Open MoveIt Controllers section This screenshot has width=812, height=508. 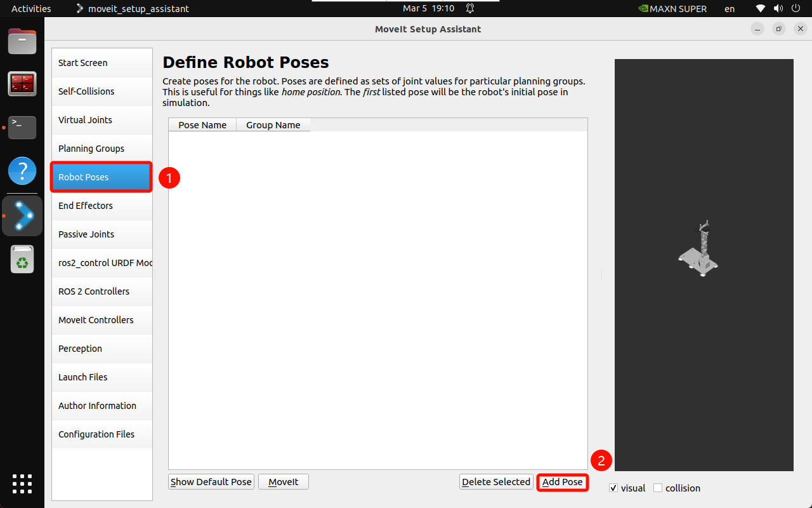tap(102, 320)
